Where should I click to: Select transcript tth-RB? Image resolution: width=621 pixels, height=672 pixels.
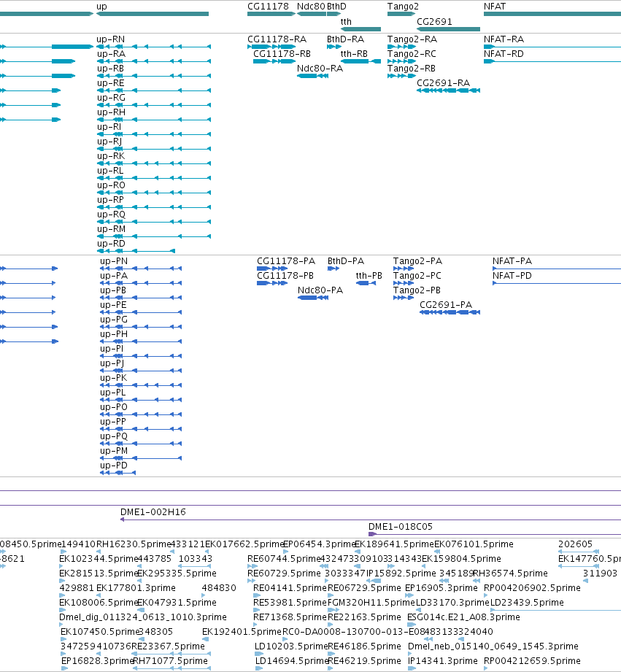point(360,61)
